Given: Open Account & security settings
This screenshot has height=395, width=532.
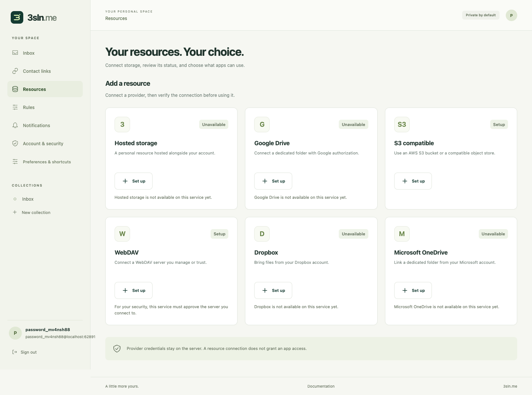Looking at the screenshot, I should click(x=45, y=143).
